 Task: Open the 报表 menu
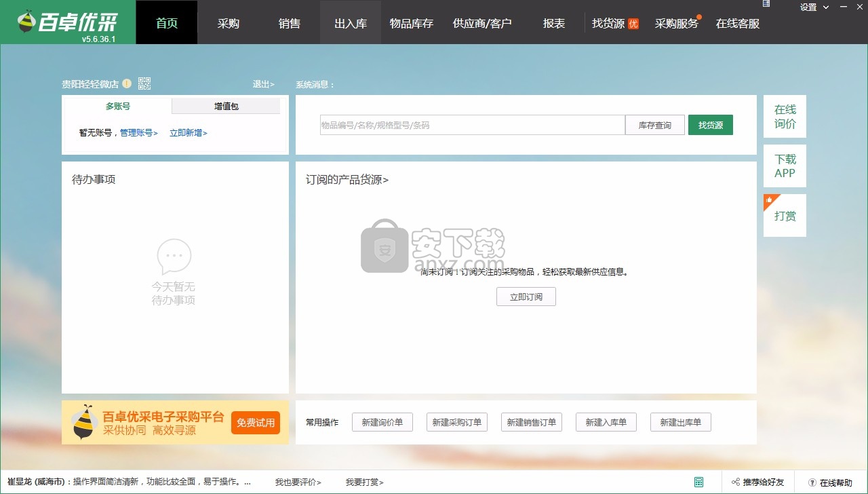point(554,23)
